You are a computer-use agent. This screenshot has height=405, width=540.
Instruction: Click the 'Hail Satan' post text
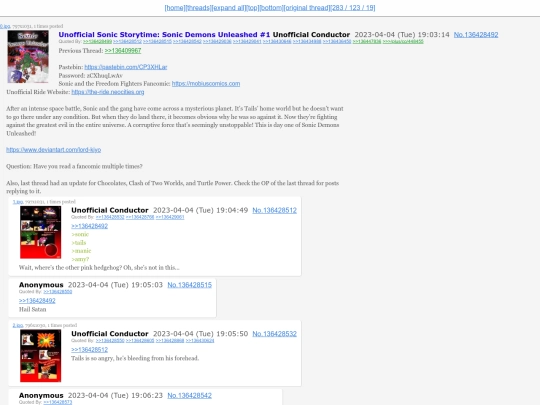(x=32, y=309)
